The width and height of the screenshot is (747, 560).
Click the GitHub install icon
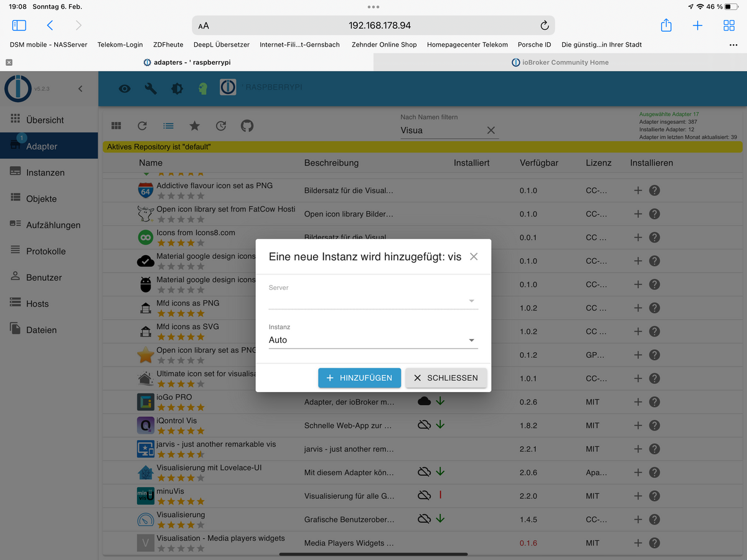tap(247, 126)
